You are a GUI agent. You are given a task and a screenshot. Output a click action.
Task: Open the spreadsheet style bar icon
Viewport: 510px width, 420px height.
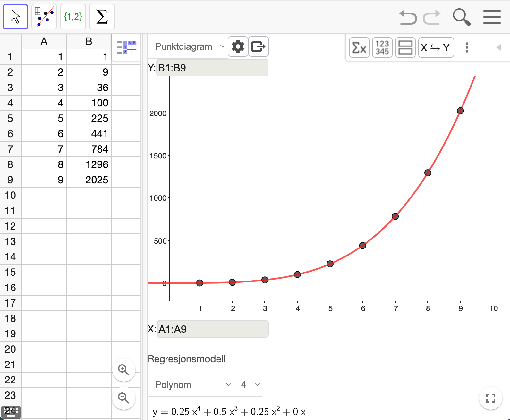126,47
